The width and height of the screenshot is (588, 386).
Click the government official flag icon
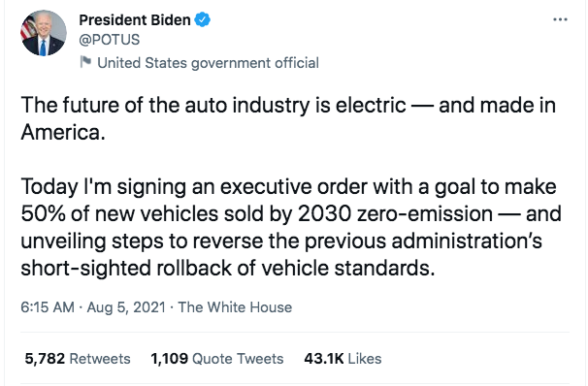click(86, 62)
